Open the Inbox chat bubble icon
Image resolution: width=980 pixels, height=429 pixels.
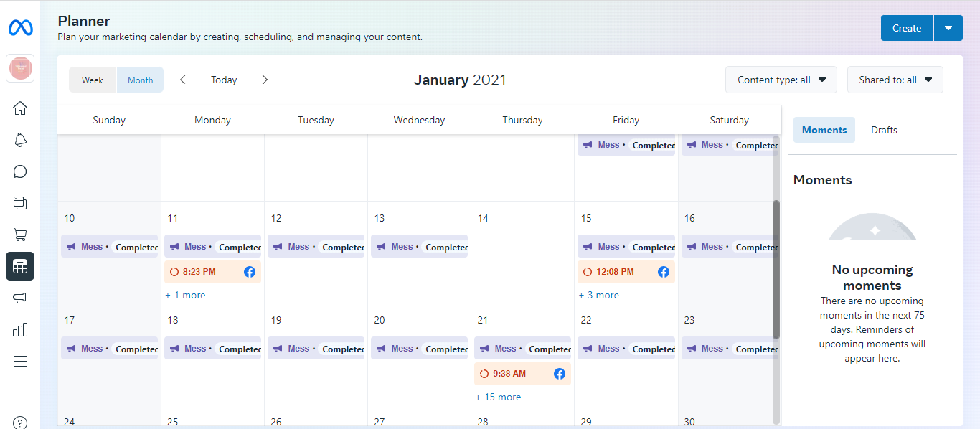tap(20, 171)
